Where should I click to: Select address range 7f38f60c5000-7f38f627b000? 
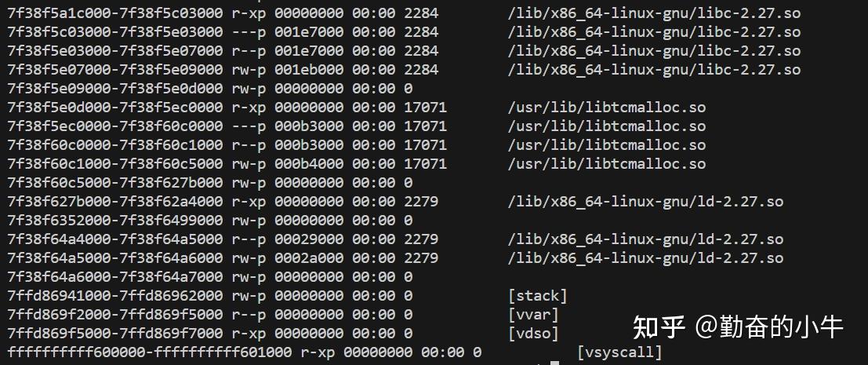115,183
